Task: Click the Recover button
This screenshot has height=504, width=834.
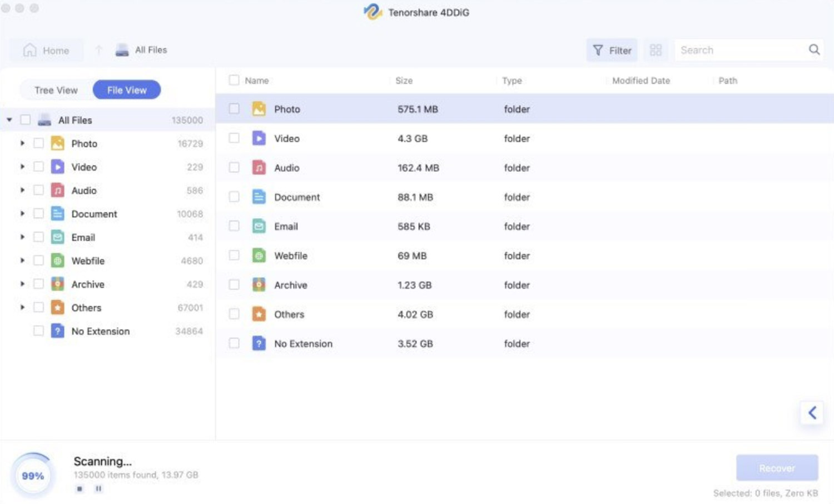Action: [777, 468]
